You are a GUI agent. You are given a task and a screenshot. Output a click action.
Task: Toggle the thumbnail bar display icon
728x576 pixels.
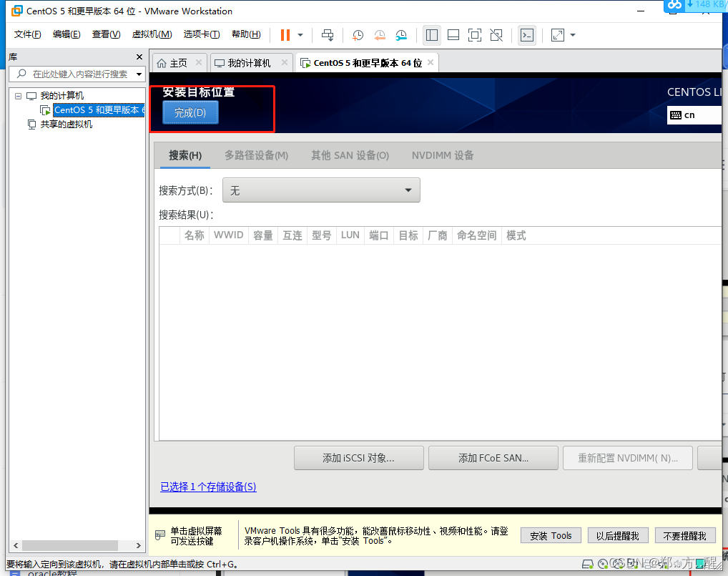tap(453, 34)
